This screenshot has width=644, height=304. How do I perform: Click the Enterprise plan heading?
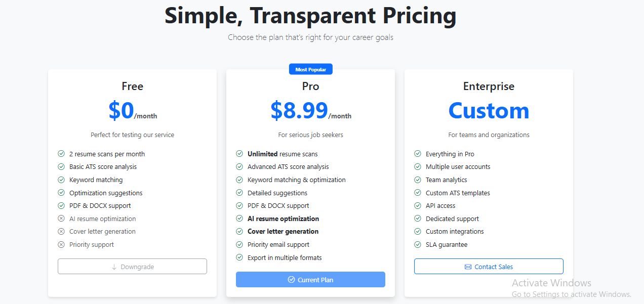click(489, 86)
